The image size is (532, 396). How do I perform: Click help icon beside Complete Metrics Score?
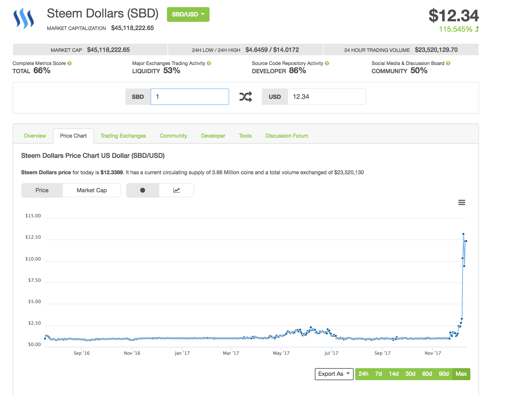coord(70,63)
